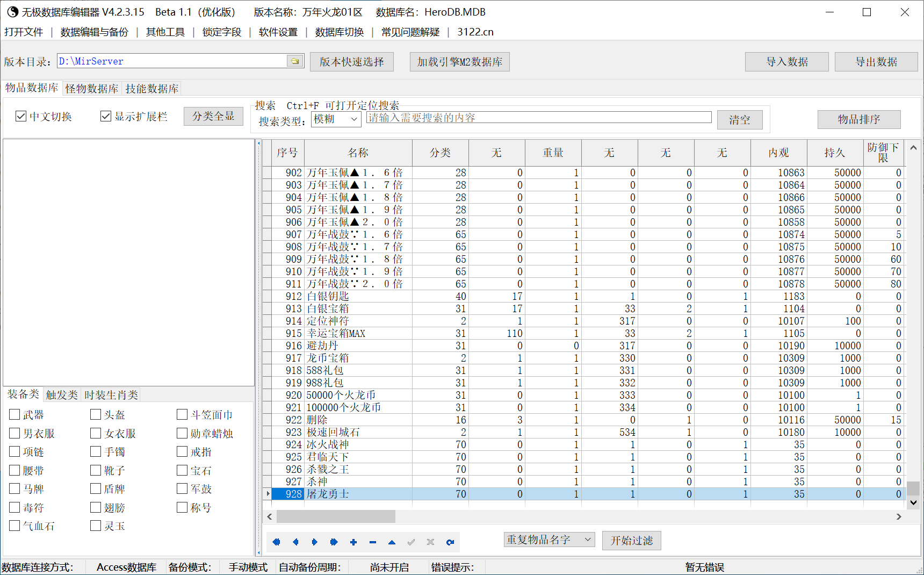Refresh data with the curved arrow icon
924x575 pixels.
tap(450, 542)
